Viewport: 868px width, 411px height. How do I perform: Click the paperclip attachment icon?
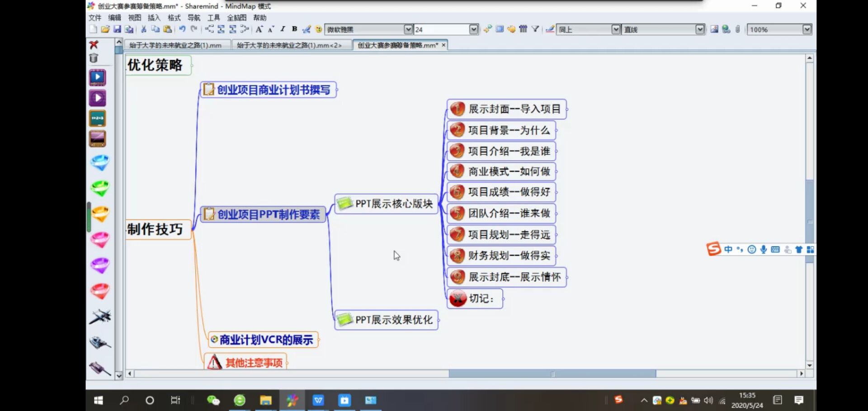point(737,29)
